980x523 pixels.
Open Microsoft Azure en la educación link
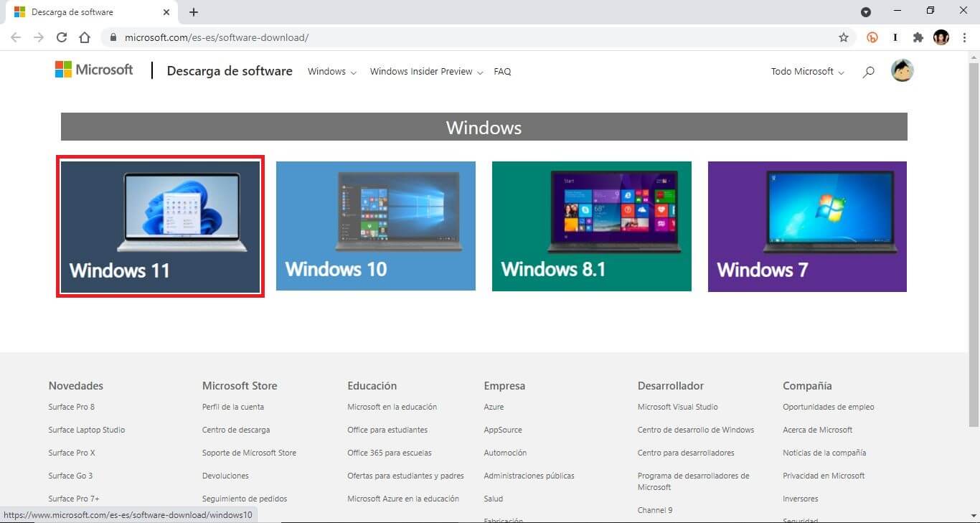pyautogui.click(x=403, y=499)
